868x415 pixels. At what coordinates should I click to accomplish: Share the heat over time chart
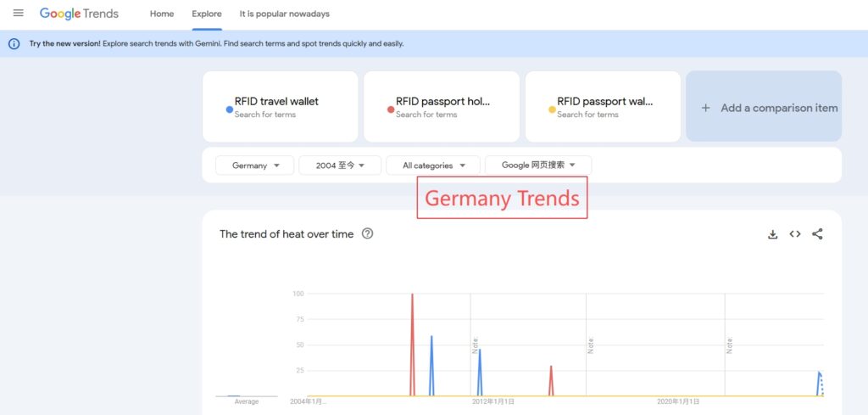point(817,234)
